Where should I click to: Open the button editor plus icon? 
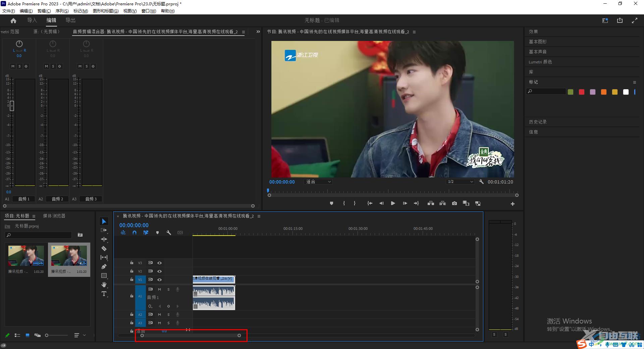pos(513,204)
